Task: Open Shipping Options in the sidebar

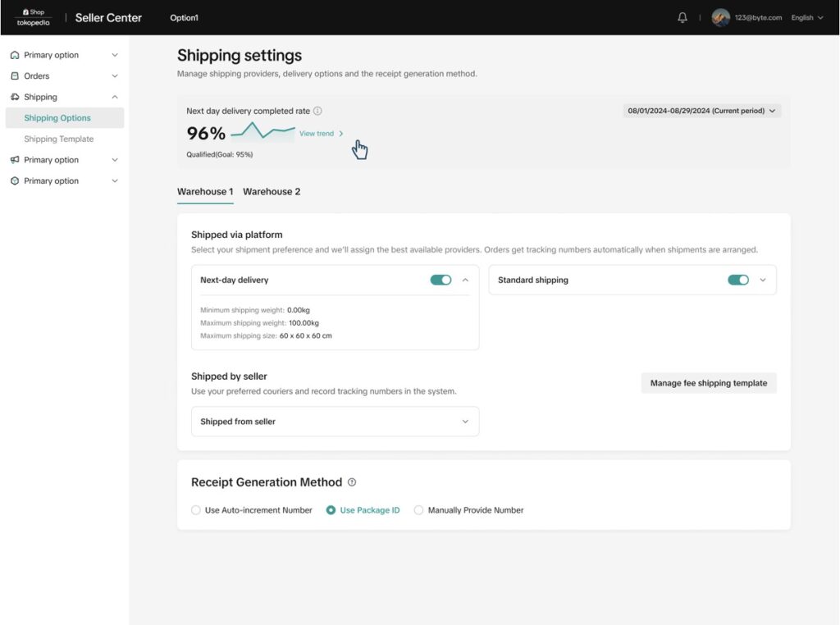Action: click(x=65, y=118)
